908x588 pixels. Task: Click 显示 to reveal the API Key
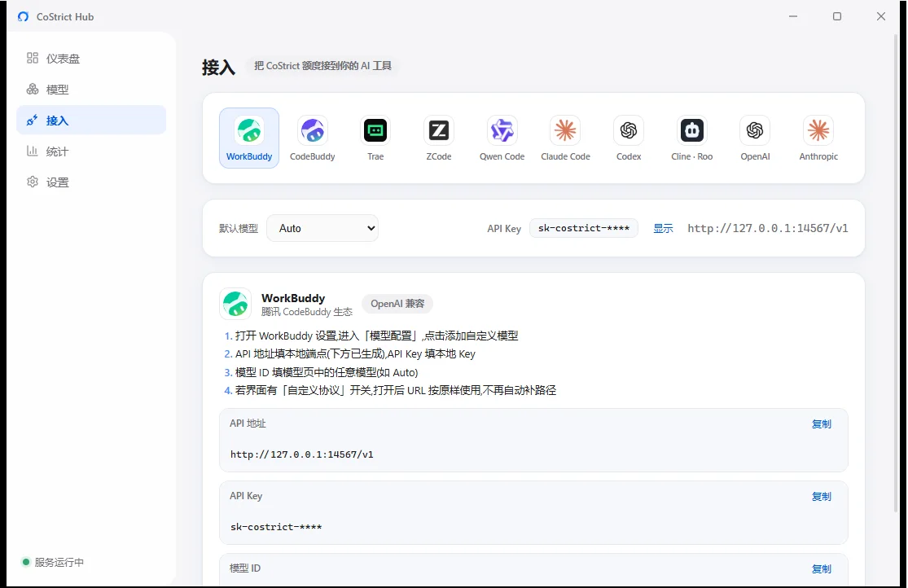tap(663, 228)
